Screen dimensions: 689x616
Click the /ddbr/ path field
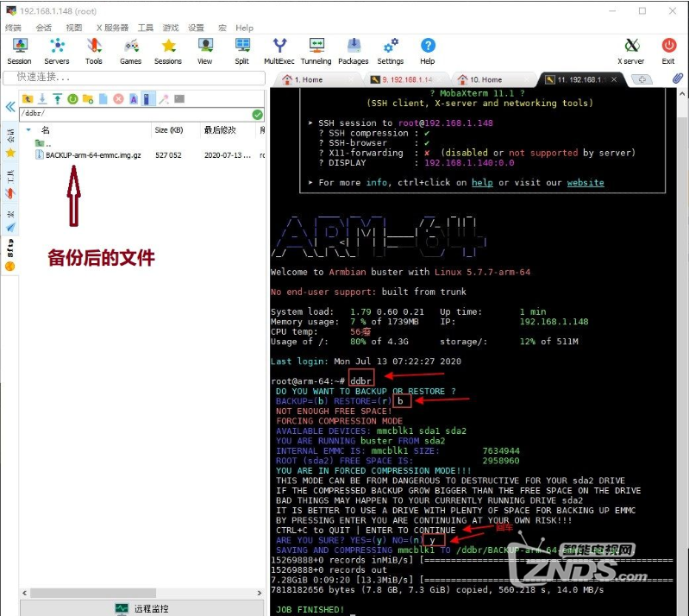(136, 115)
